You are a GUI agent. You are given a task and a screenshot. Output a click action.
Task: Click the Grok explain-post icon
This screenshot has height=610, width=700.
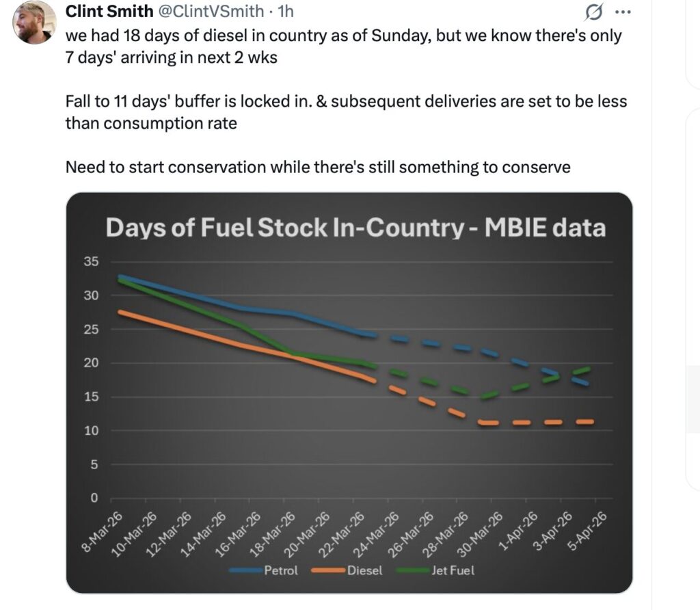tap(594, 13)
